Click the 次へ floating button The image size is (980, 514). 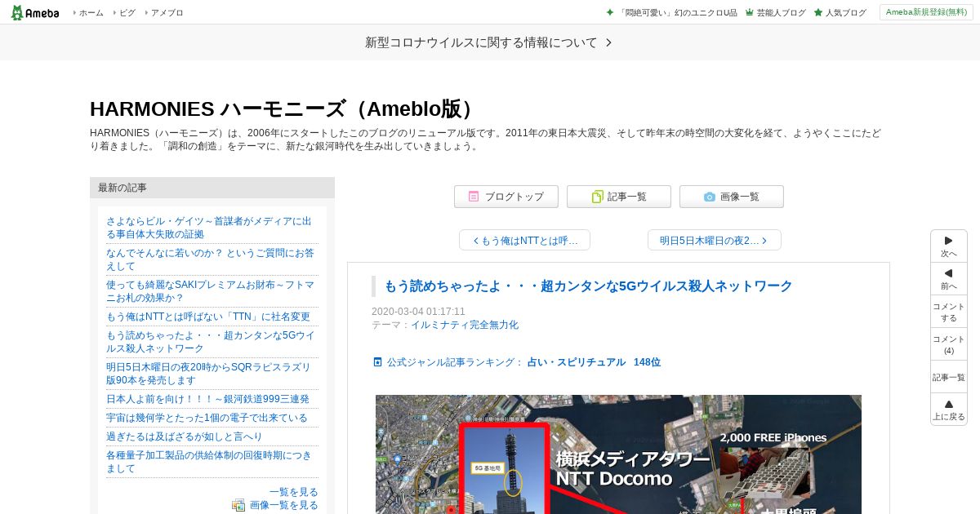(x=949, y=246)
